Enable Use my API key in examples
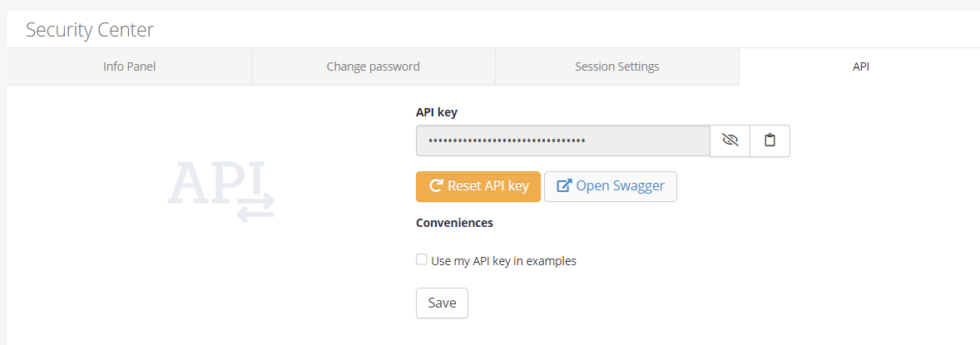This screenshot has height=345, width=980. click(x=422, y=259)
